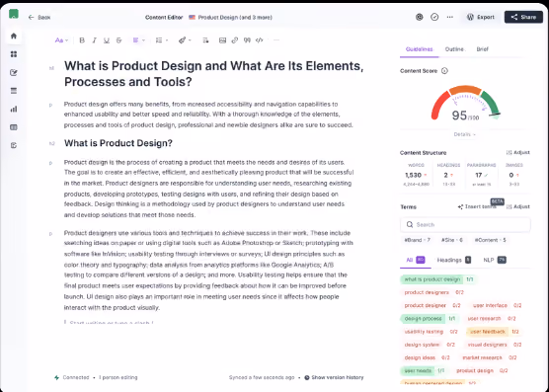The image size is (549, 392).
Task: Filter terms by #Brand tag
Action: click(417, 240)
